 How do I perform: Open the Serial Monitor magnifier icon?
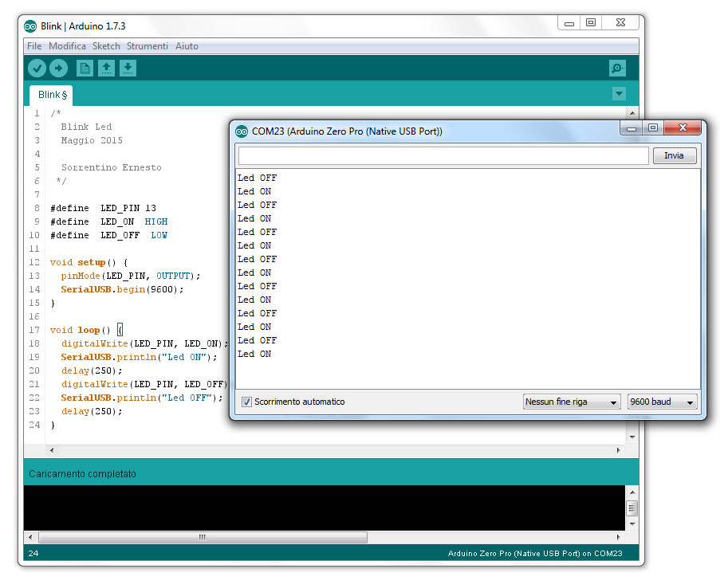(x=617, y=69)
